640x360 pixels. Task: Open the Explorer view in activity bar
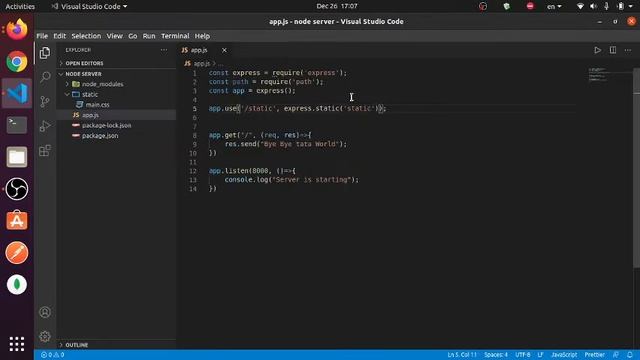(x=45, y=53)
